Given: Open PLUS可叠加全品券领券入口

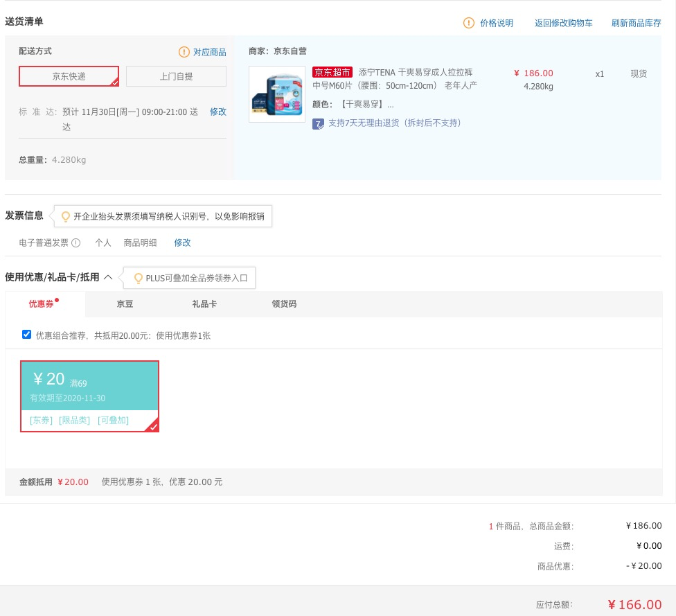Looking at the screenshot, I should 197,279.
